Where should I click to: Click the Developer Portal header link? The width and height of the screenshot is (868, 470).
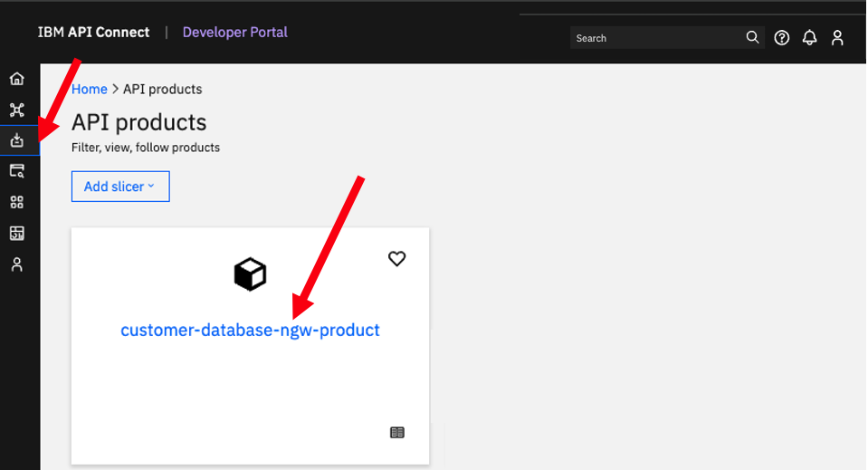(x=234, y=32)
